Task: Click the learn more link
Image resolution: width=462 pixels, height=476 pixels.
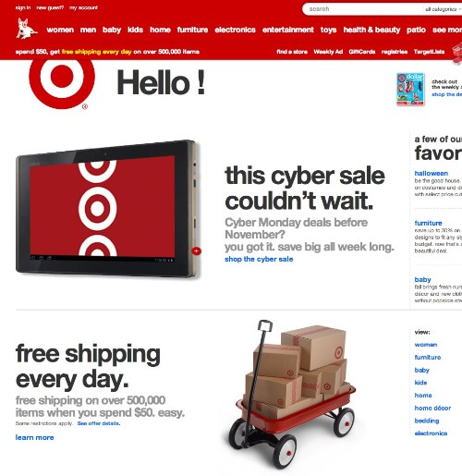Action: coord(35,437)
